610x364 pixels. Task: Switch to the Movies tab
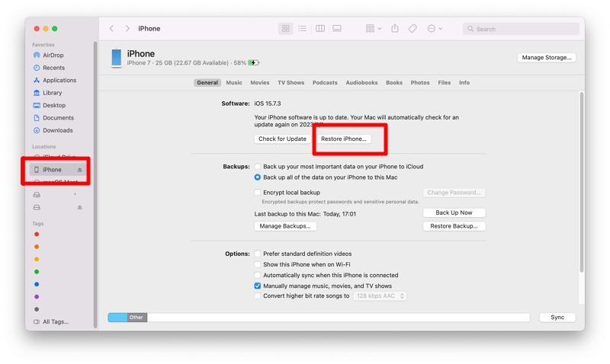259,82
